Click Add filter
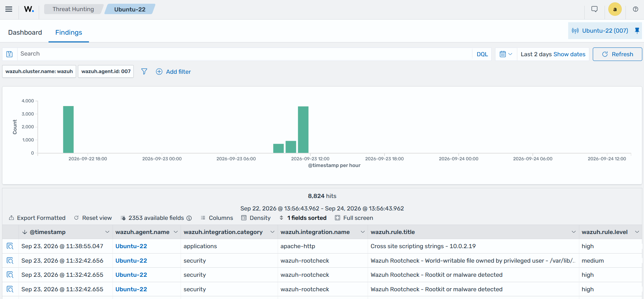The height and width of the screenshot is (299, 644). [x=173, y=71]
